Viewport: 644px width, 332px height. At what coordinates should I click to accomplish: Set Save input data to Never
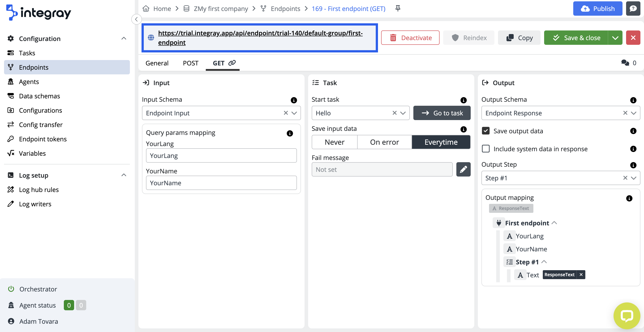tap(334, 142)
